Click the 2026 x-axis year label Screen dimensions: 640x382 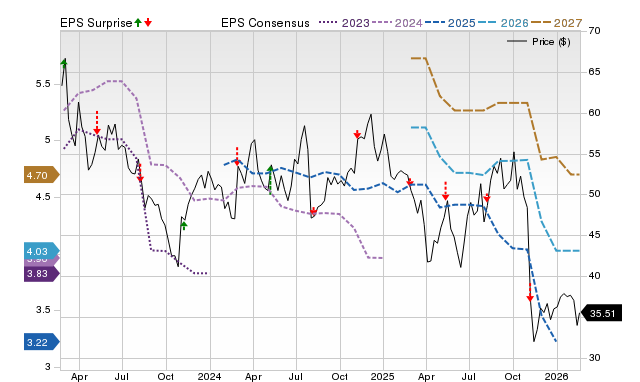[557, 376]
